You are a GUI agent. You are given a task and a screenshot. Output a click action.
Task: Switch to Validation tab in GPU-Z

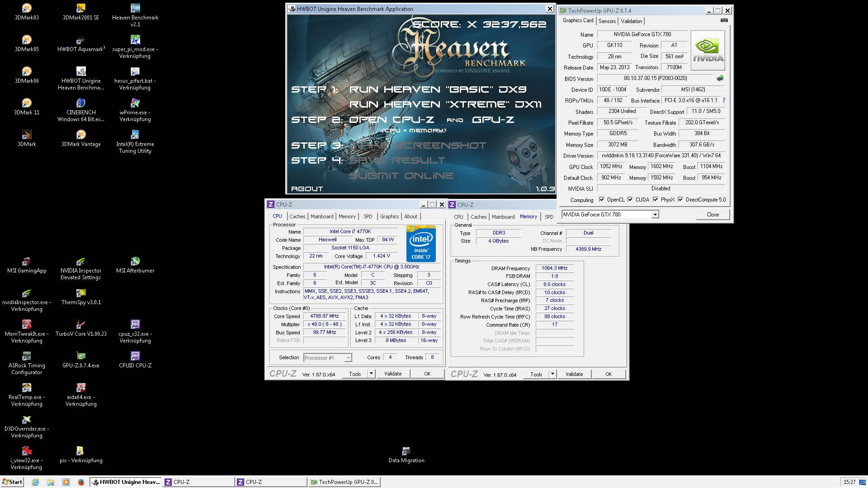tap(631, 21)
